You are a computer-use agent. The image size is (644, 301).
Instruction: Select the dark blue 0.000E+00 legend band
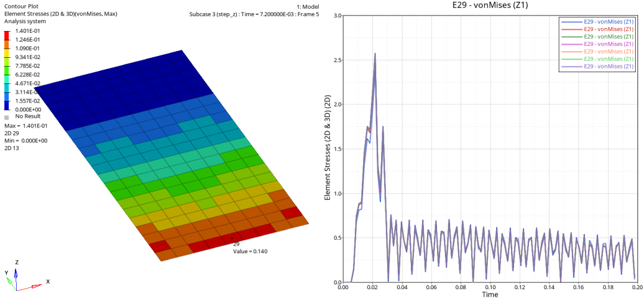[7, 106]
